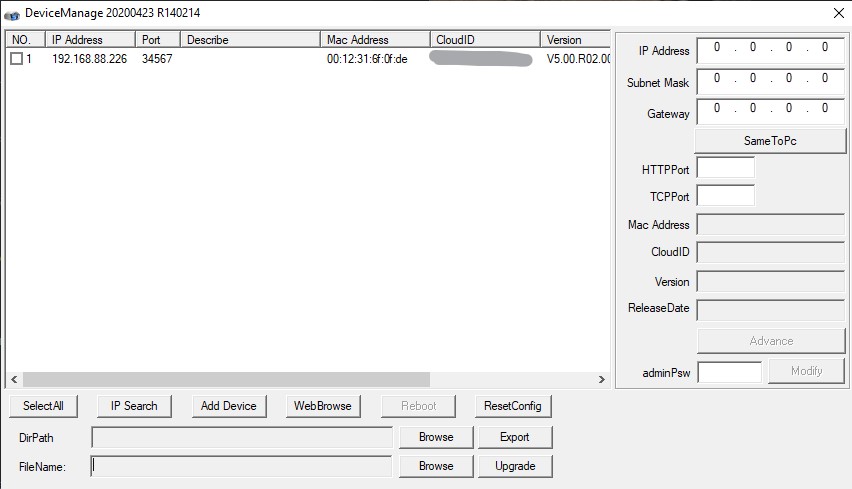Sort by IP Address column header
Image resolution: width=852 pixels, height=489 pixels.
click(x=90, y=40)
